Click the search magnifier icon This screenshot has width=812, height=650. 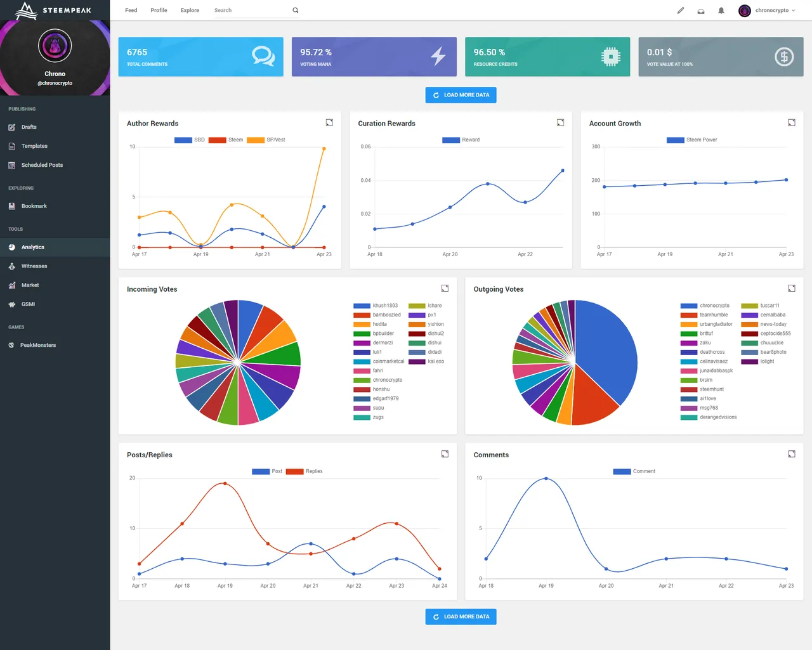coord(296,10)
